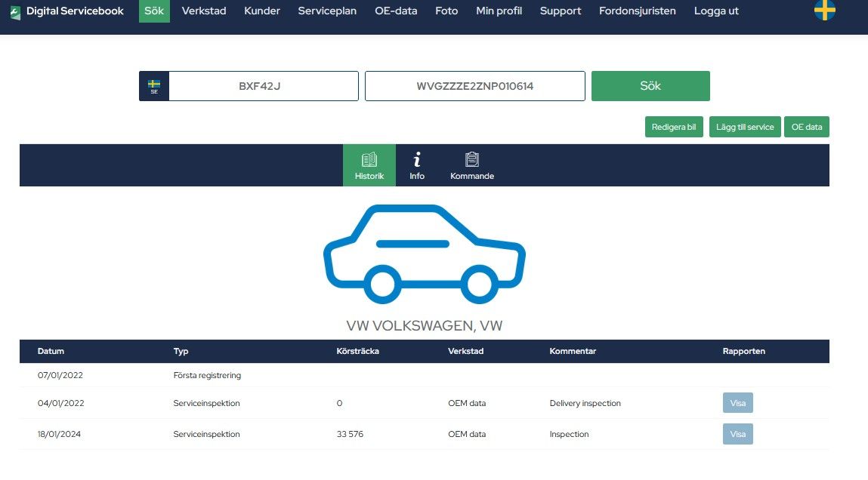Click Visa for the Delivery inspection row
Screen dimensions: 868x480
[x=737, y=403]
